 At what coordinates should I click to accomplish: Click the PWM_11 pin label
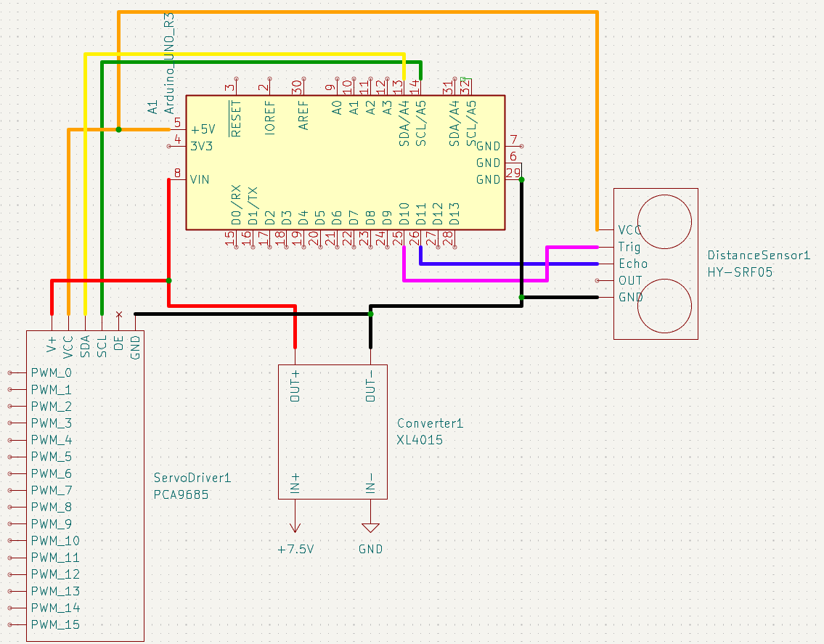(55, 558)
